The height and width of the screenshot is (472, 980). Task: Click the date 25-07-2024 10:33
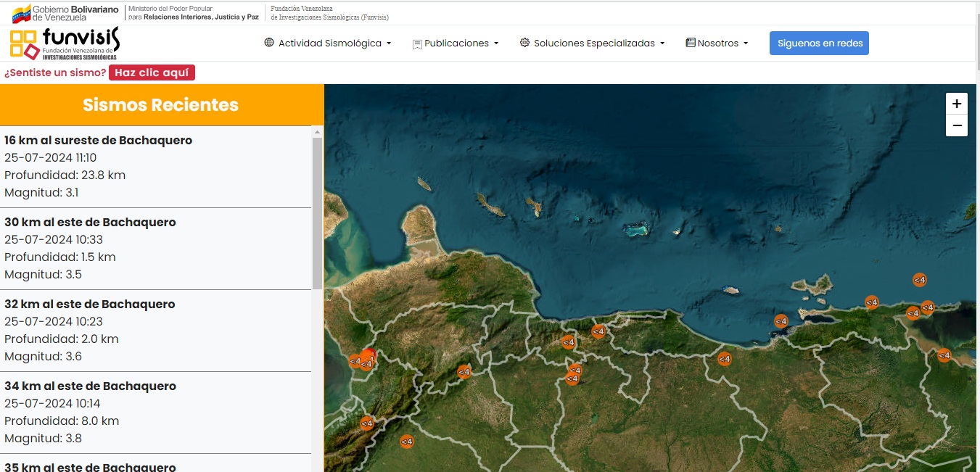[x=54, y=240]
